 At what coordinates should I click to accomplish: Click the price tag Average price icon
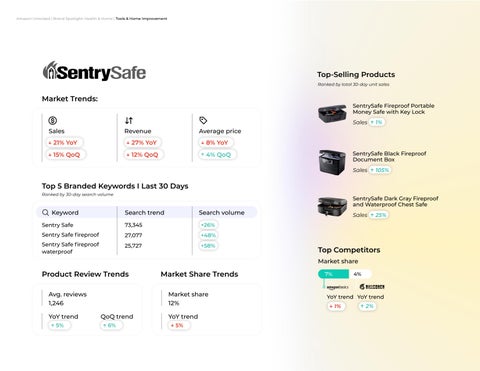[x=203, y=120]
